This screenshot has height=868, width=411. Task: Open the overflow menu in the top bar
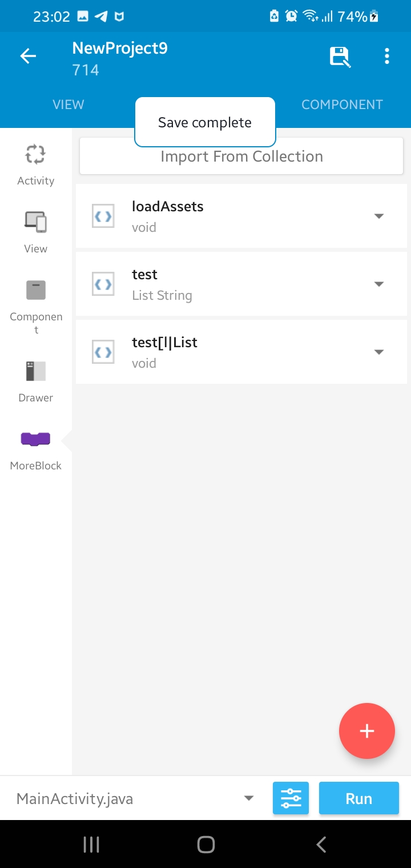387,55
